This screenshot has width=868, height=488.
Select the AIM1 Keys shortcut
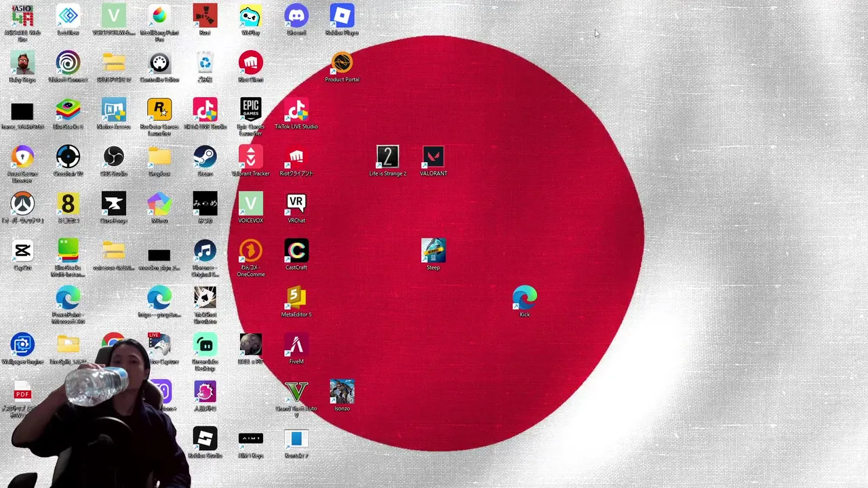[x=250, y=439]
